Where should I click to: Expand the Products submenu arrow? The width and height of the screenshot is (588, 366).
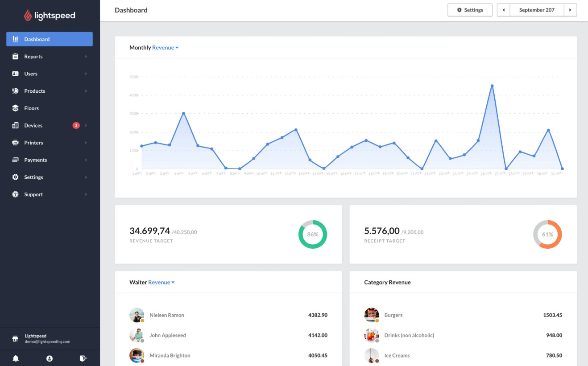(x=86, y=91)
